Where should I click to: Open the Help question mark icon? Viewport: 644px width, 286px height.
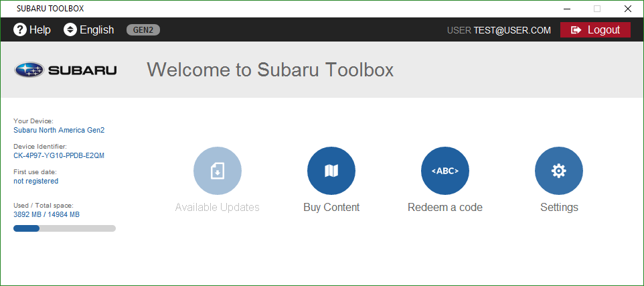[x=20, y=29]
